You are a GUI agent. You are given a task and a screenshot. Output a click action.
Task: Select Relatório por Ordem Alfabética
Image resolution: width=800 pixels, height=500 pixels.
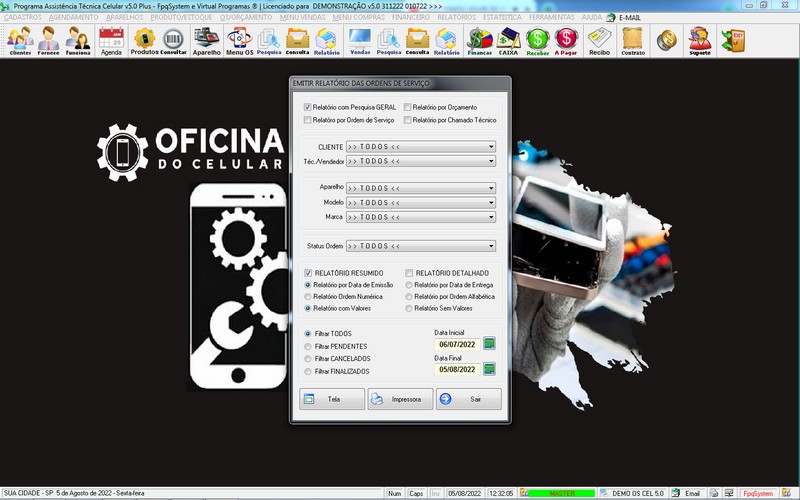pyautogui.click(x=409, y=296)
